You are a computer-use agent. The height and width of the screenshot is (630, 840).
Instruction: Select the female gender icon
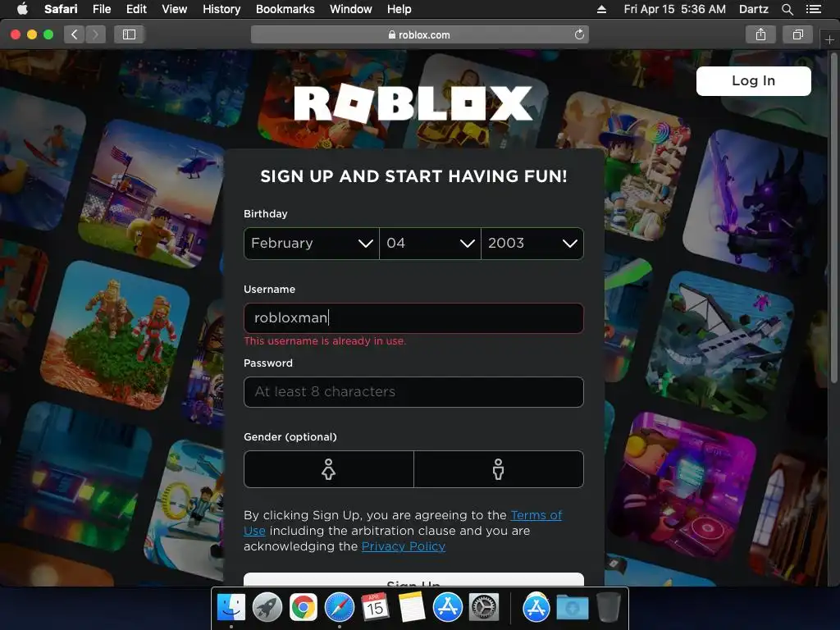click(328, 469)
